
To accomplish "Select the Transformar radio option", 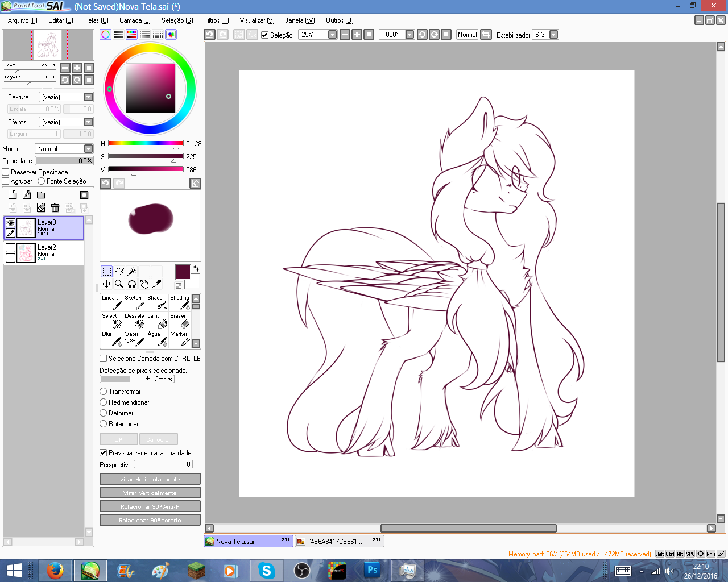I will point(104,392).
